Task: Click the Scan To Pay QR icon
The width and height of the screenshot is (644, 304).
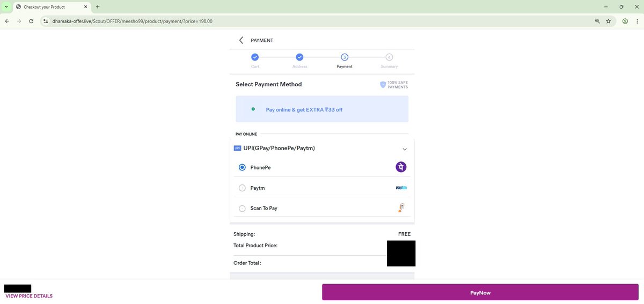Action: click(401, 208)
